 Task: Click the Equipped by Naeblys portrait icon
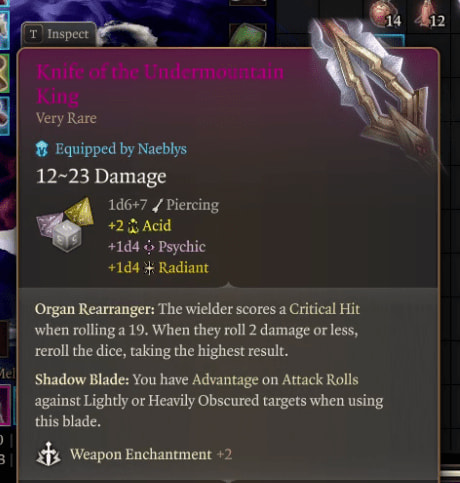click(42, 149)
